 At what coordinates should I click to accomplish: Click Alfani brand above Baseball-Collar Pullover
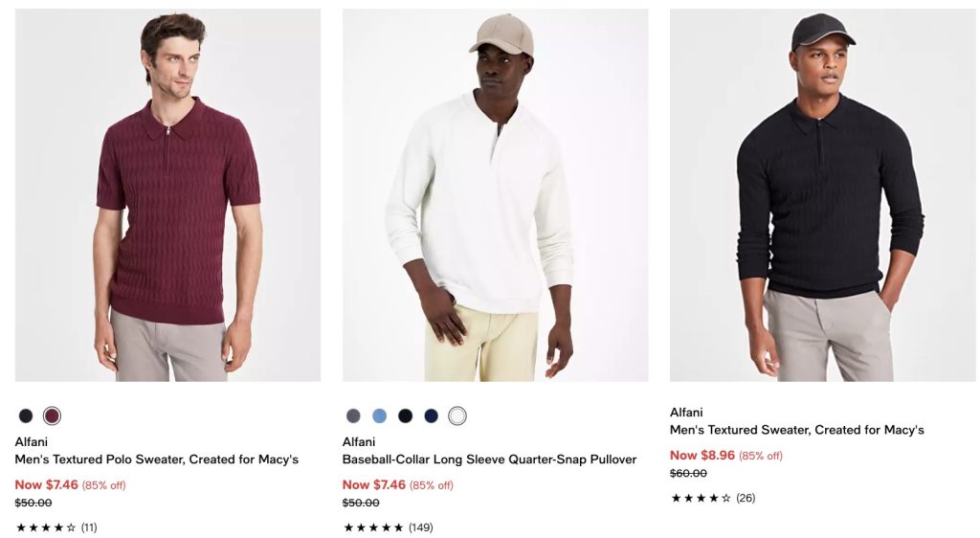click(358, 441)
